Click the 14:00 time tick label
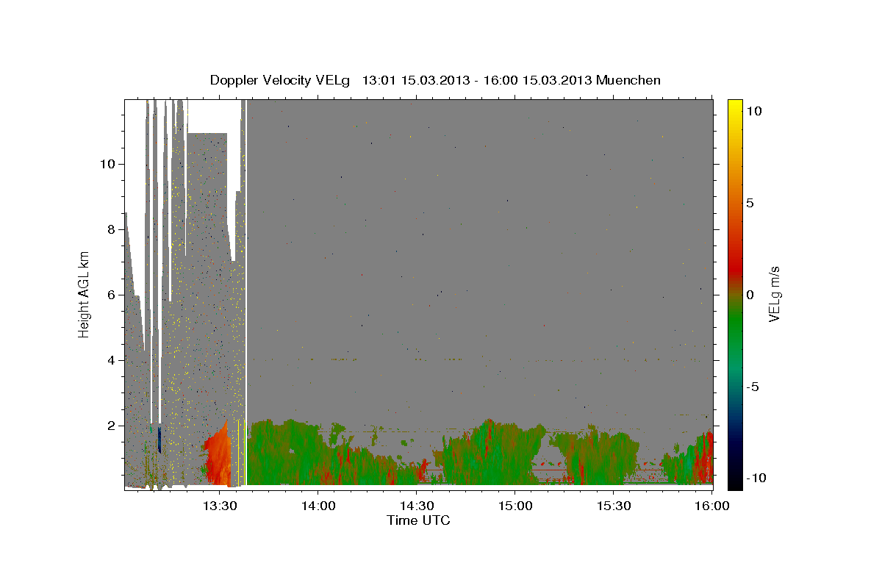Screen dimensions: 882x588 pos(318,506)
